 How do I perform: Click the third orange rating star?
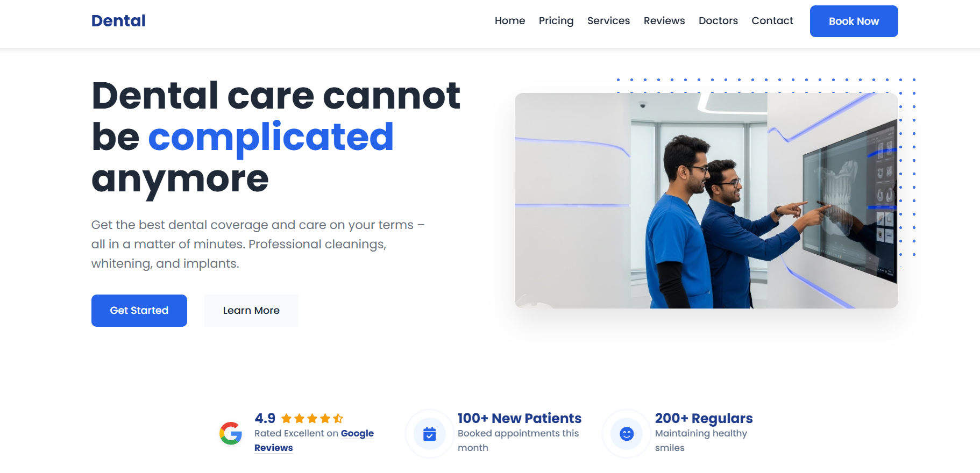(x=313, y=418)
